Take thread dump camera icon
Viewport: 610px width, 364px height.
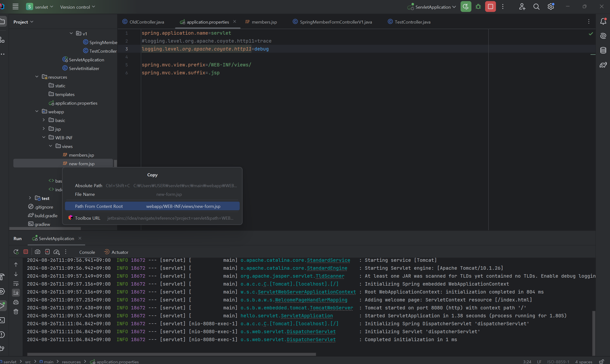point(37,252)
